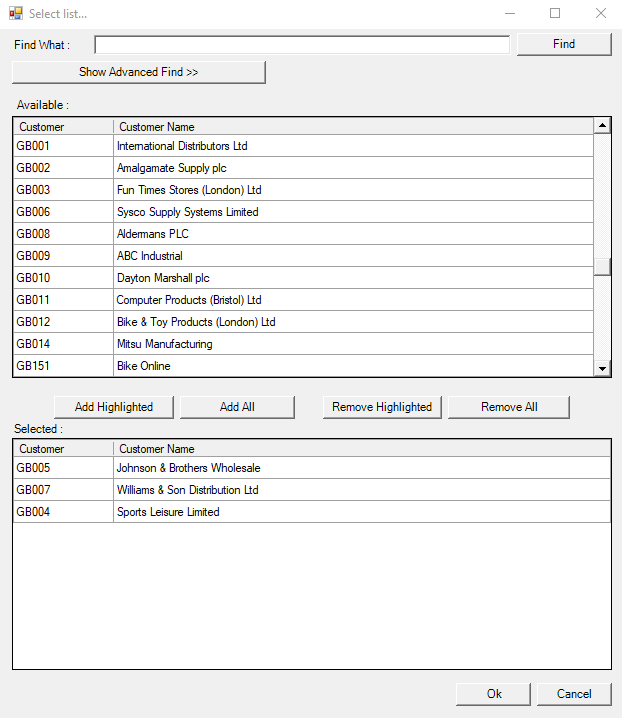Click Add Highlighted button
Screen dimensions: 622x718
click(x=114, y=407)
